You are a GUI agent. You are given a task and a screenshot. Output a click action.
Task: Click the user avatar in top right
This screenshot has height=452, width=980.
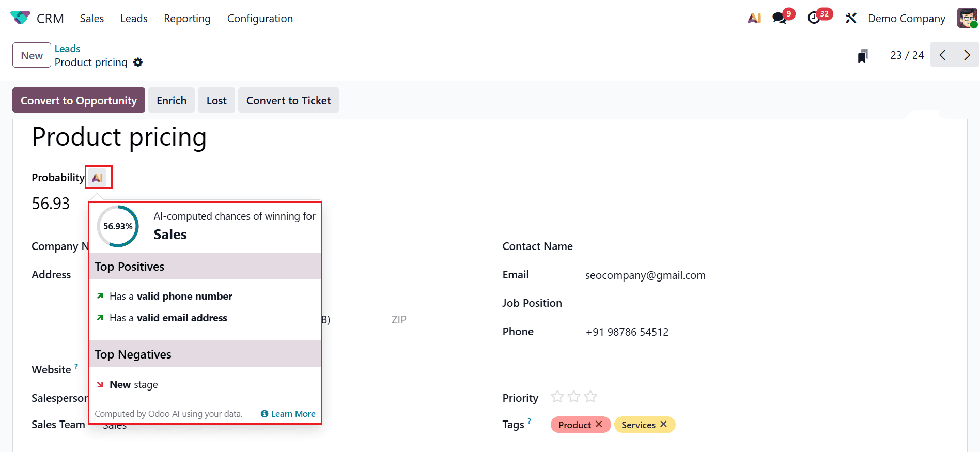[967, 18]
